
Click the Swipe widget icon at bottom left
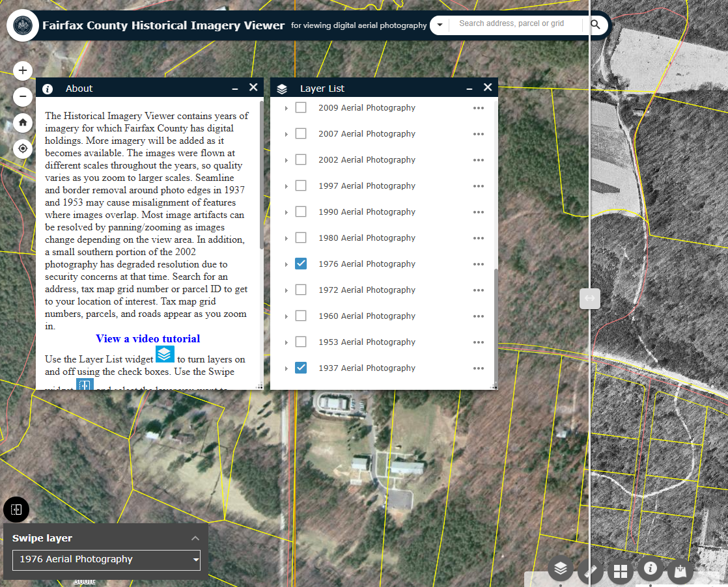[x=16, y=510]
